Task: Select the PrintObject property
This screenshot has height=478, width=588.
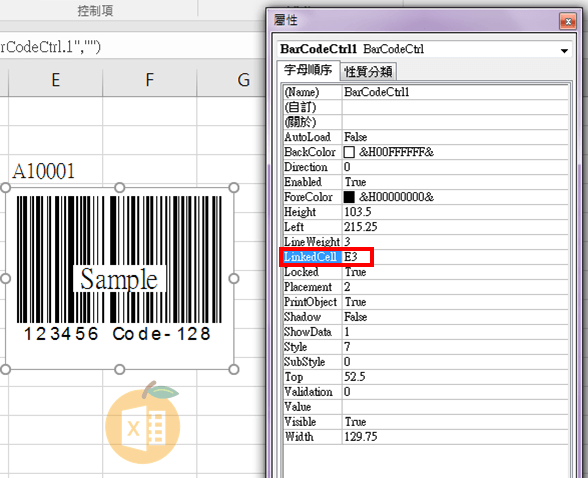Action: (x=312, y=302)
